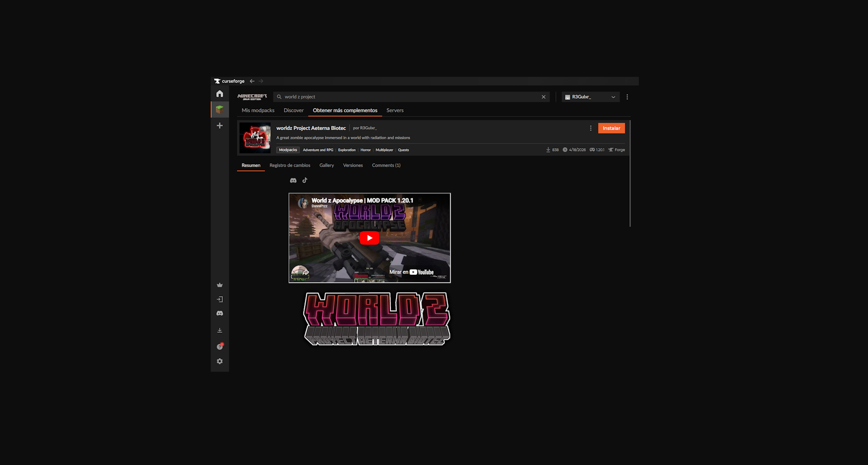Open the Multiplayer category link
Viewport: 868px width, 465px height.
[x=385, y=150]
